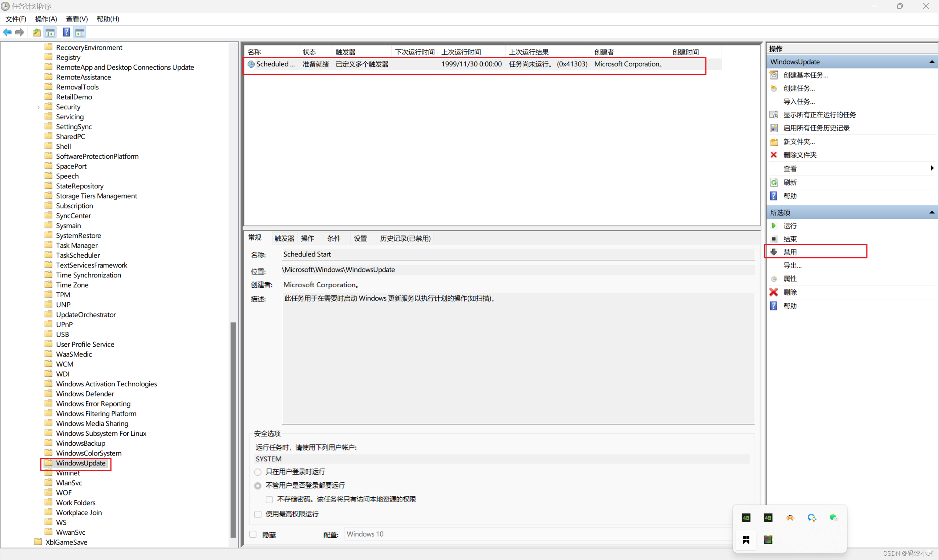The height and width of the screenshot is (560, 939).
Task: Open the WeChat icon in tray popup
Action: pyautogui.click(x=833, y=518)
